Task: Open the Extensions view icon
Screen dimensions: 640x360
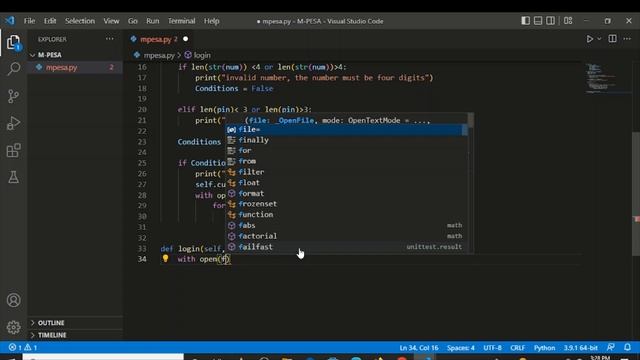Action: [x=13, y=150]
